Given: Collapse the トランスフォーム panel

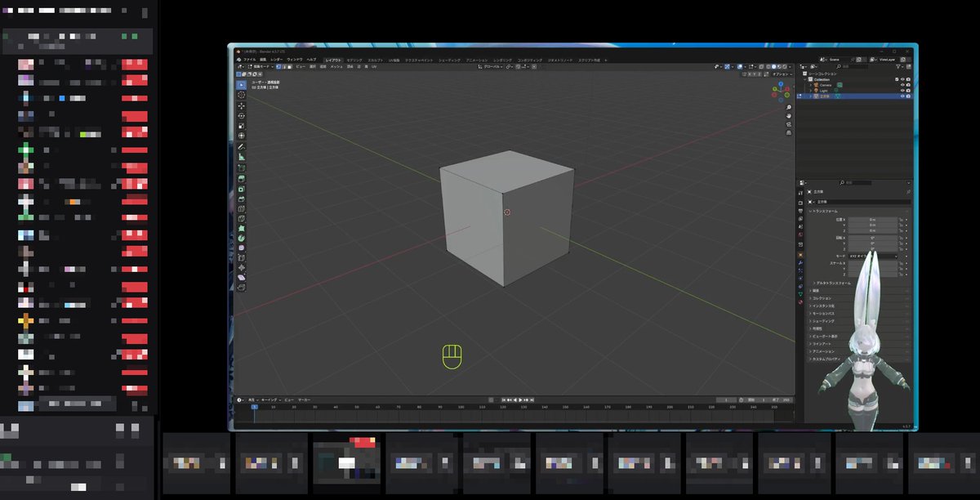Looking at the screenshot, I should 824,211.
